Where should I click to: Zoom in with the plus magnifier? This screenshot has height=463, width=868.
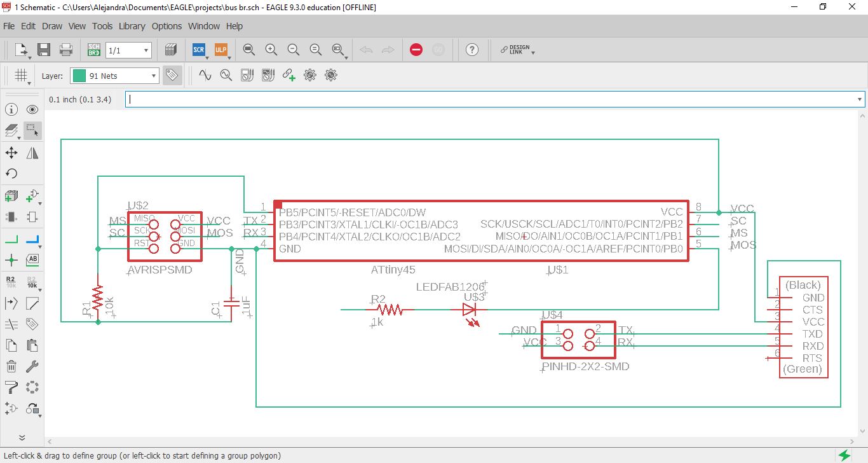[271, 50]
